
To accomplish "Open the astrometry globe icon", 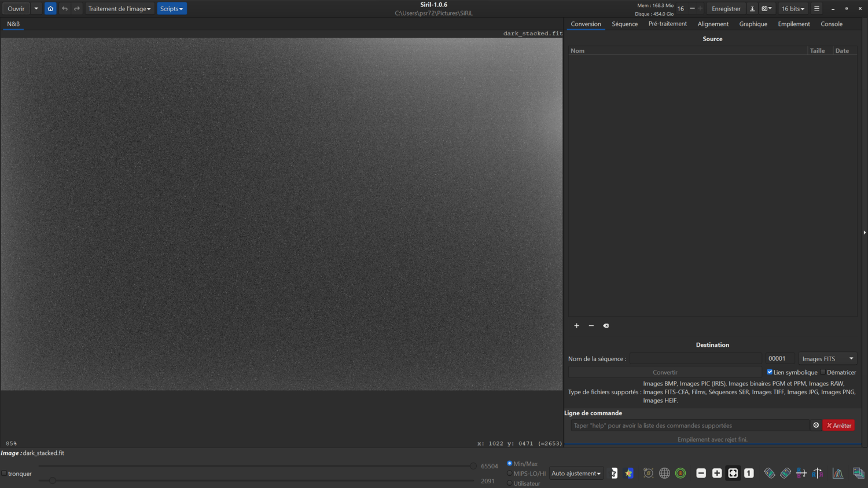I will [664, 474].
